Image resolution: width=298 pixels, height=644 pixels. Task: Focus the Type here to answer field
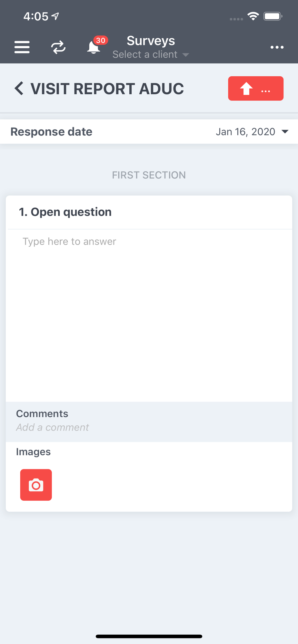pyautogui.click(x=149, y=316)
